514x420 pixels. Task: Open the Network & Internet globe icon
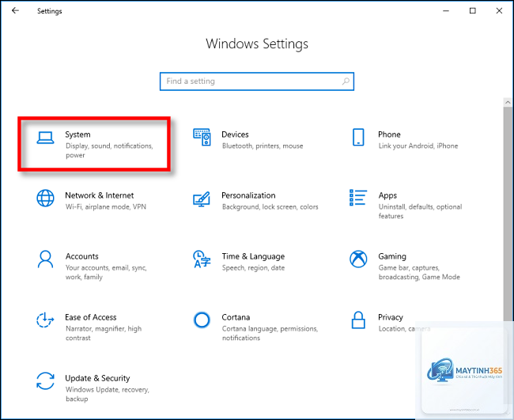pyautogui.click(x=45, y=199)
